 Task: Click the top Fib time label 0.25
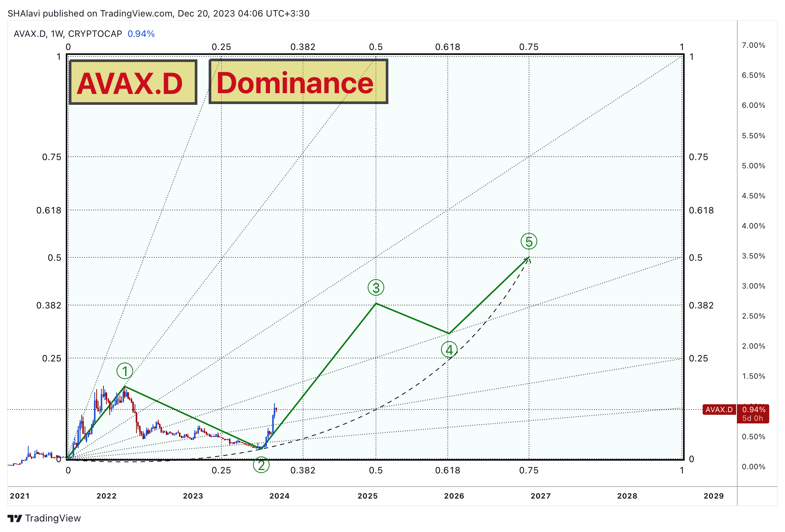click(221, 47)
